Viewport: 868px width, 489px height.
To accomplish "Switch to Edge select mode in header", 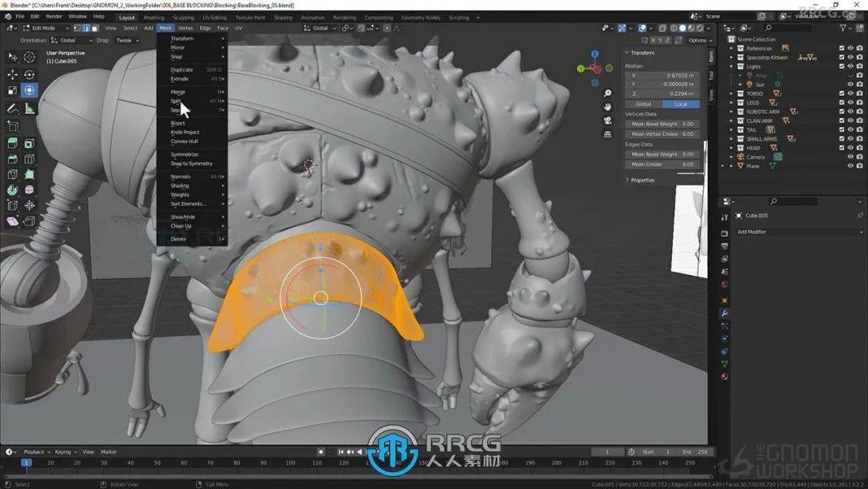I will (87, 28).
